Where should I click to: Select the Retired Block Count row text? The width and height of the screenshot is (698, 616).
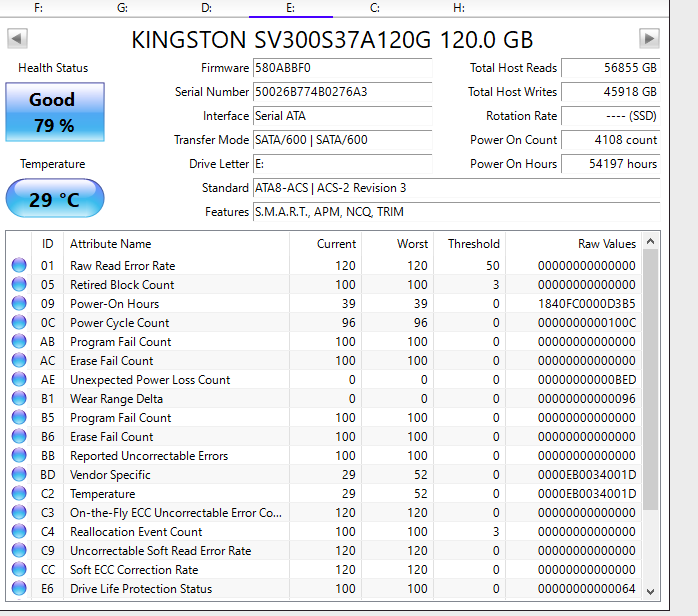(x=122, y=285)
